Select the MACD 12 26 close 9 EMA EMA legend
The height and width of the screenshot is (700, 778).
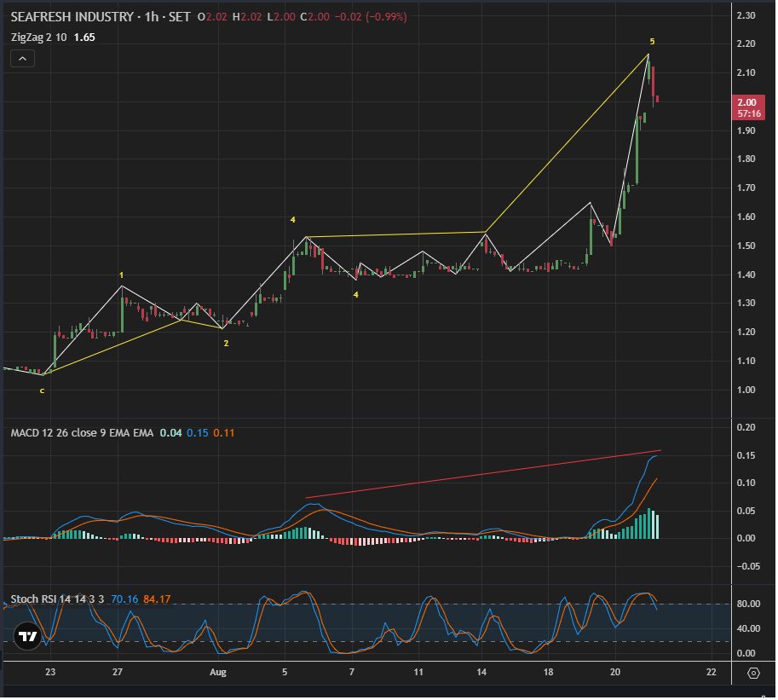click(x=83, y=434)
